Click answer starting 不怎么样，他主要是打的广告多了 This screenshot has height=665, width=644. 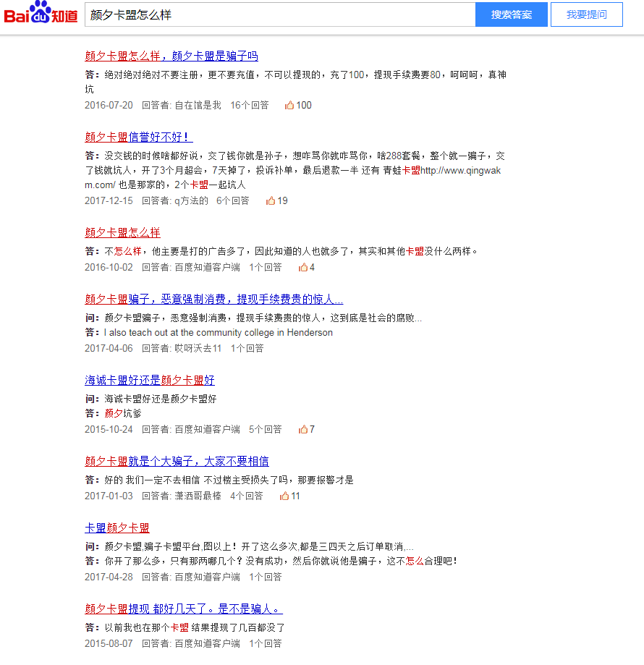coord(292,251)
